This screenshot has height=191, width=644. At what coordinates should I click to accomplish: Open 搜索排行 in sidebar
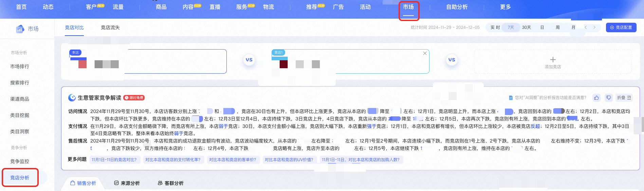20,83
